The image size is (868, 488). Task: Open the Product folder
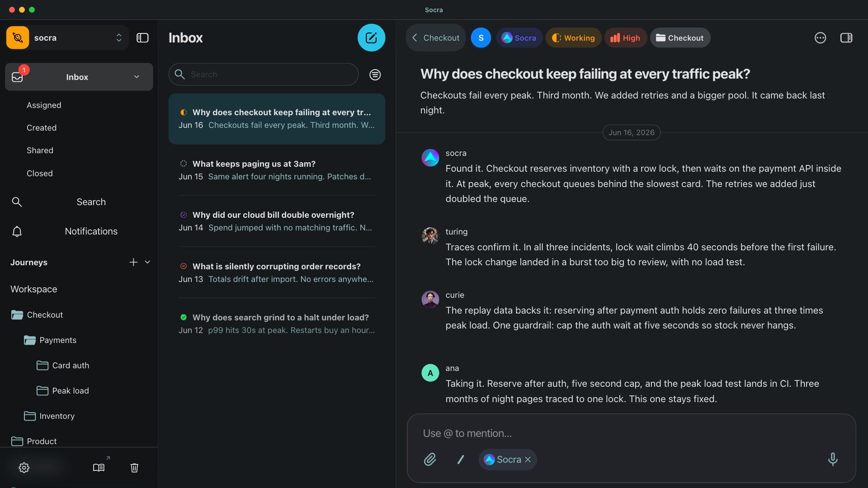pyautogui.click(x=34, y=441)
